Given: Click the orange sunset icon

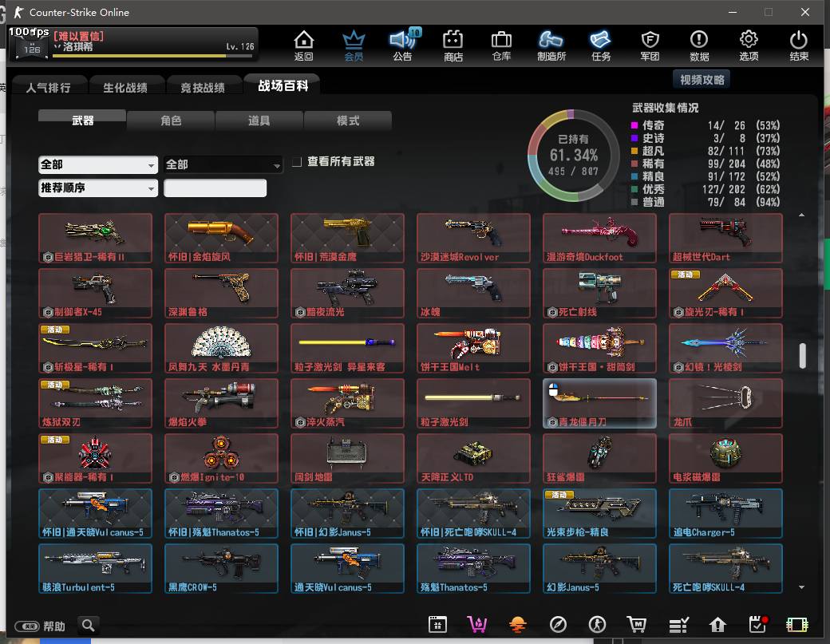Looking at the screenshot, I should [518, 625].
